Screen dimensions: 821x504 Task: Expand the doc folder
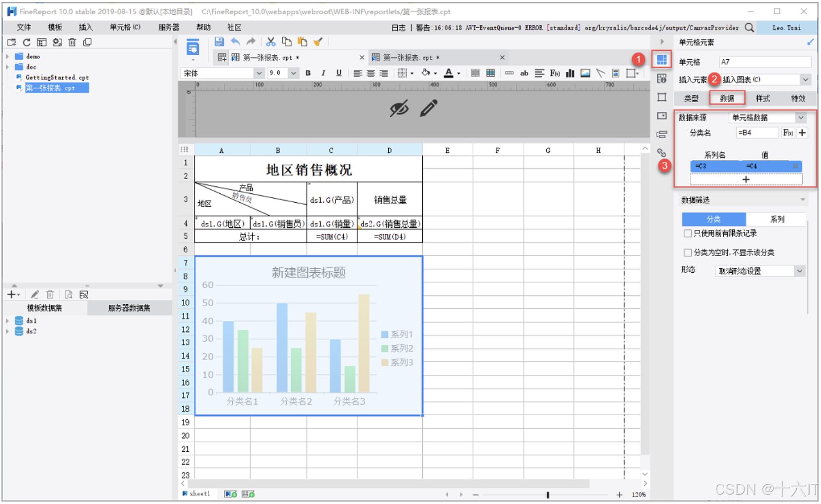(x=7, y=67)
